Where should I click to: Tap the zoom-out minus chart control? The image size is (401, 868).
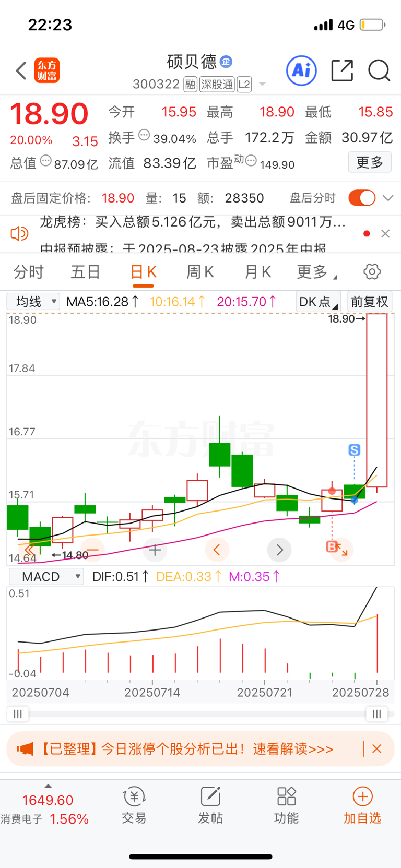pyautogui.click(x=92, y=550)
